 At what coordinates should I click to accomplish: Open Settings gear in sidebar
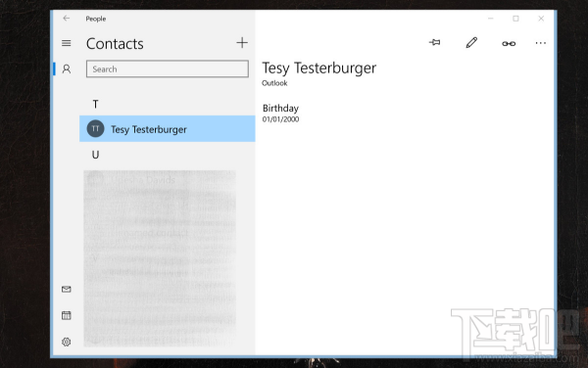(67, 342)
